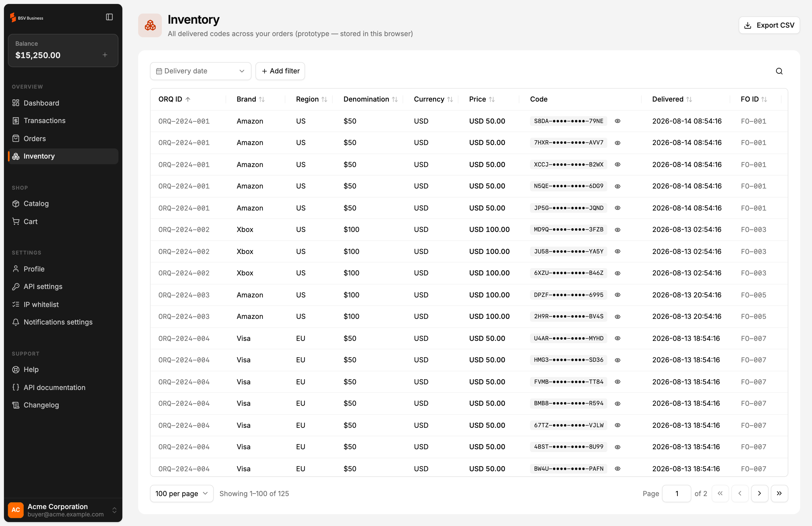Sort the Brand column
The image size is (812, 526).
(x=262, y=99)
